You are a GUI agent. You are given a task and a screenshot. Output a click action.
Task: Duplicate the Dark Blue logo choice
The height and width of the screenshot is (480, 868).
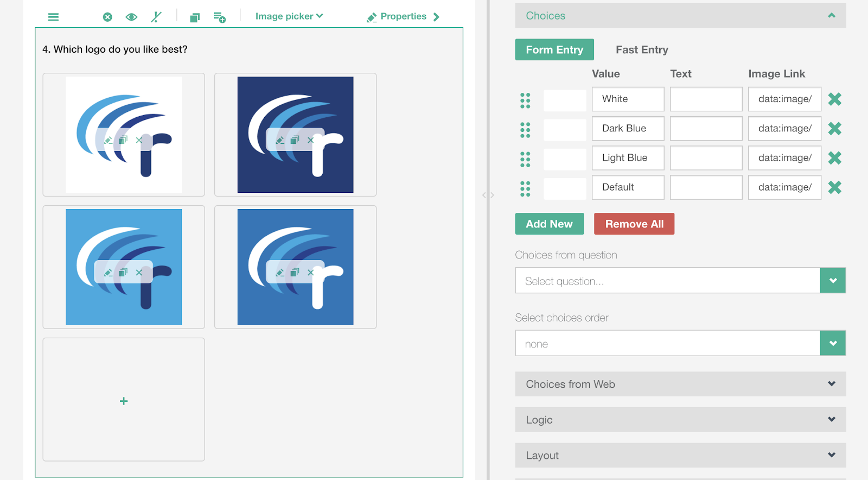(295, 140)
